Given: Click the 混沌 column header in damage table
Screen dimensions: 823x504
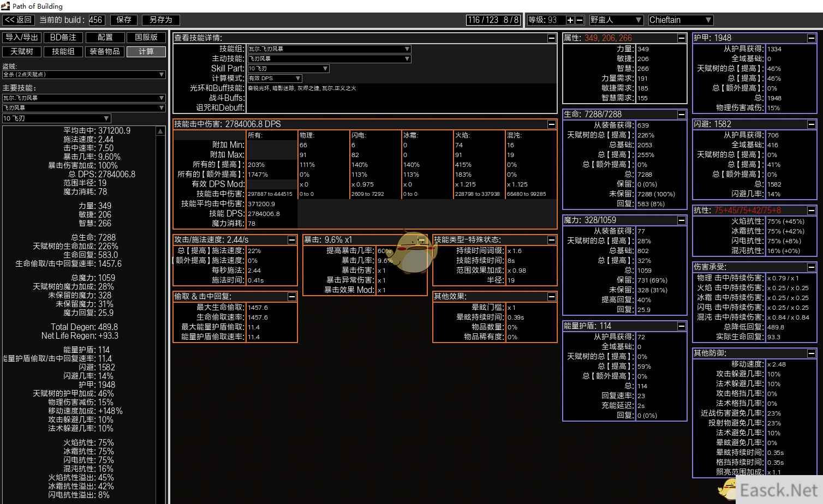Looking at the screenshot, I should pyautogui.click(x=514, y=135).
